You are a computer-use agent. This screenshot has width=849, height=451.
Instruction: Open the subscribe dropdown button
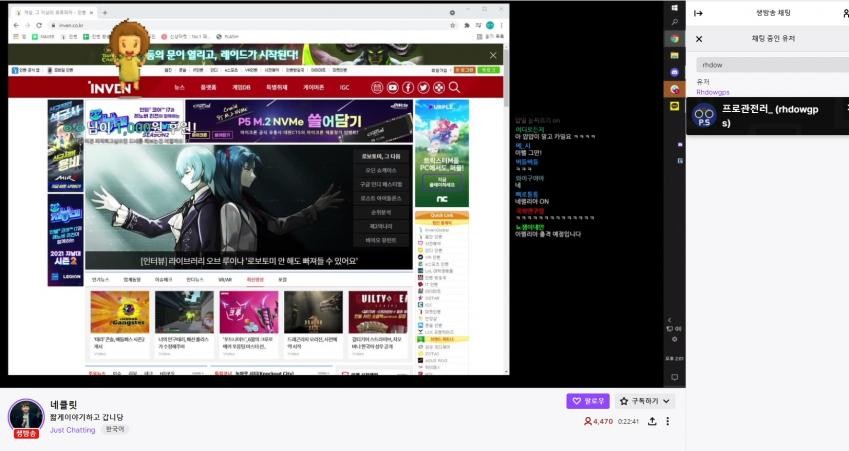(x=644, y=401)
